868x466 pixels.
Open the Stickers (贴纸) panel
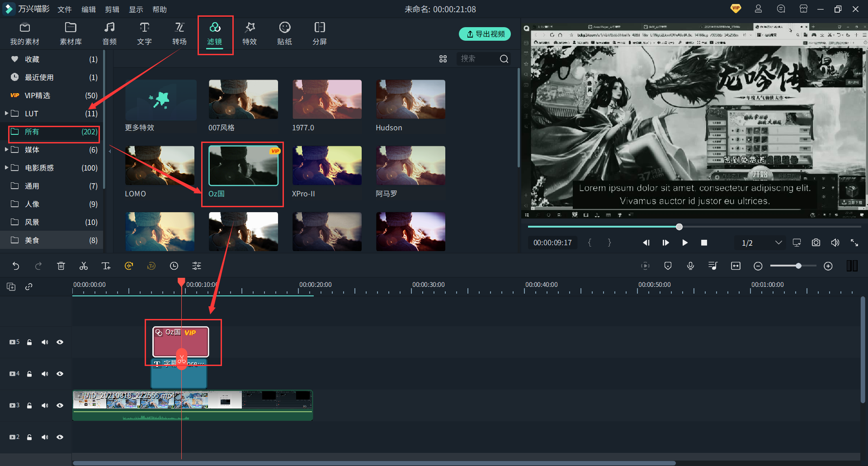[x=284, y=33]
